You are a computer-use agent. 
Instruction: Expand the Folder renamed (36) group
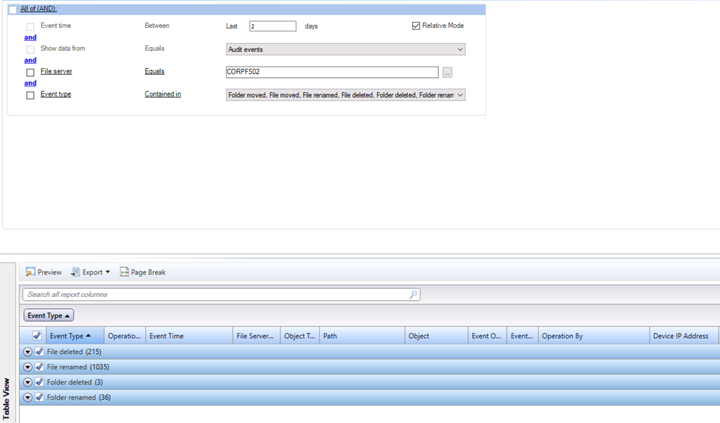[x=28, y=397]
